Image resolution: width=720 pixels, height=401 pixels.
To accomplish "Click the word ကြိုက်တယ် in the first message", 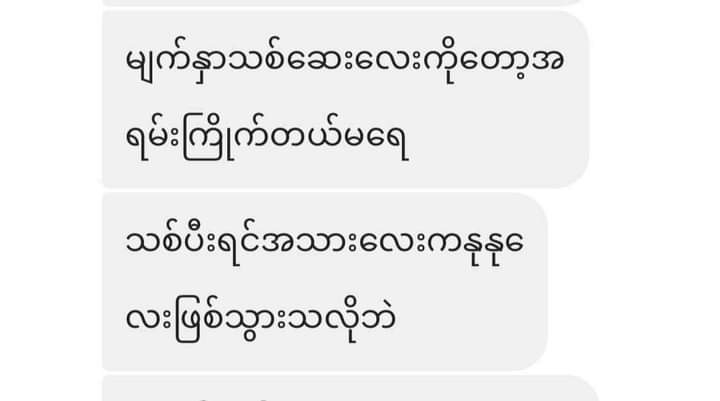I will pos(261,137).
